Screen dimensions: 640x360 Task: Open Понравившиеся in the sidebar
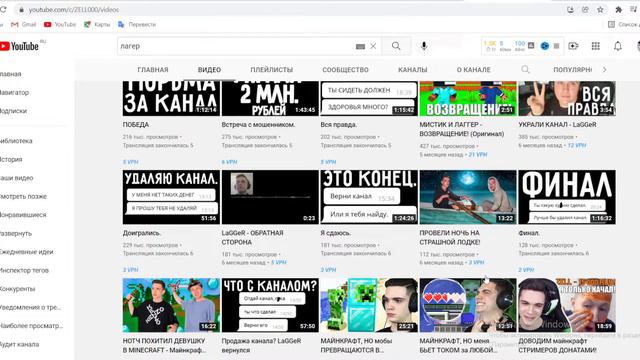(23, 215)
